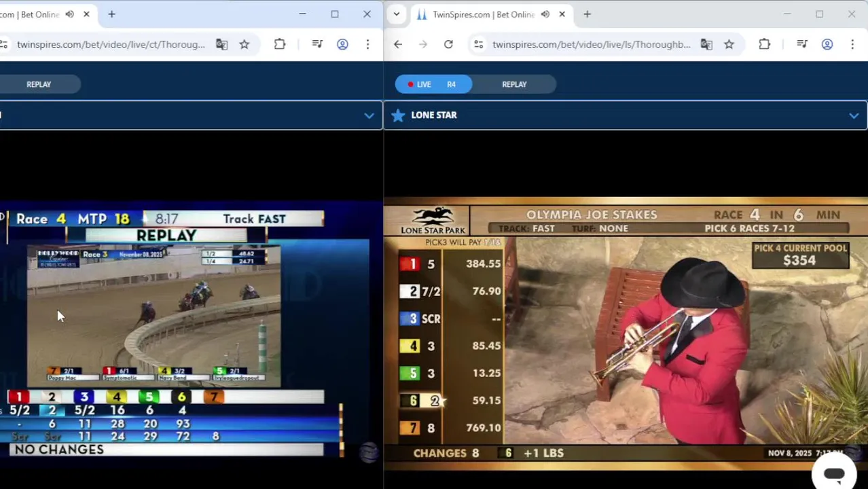Open the chat bubble button at the bottom right
This screenshot has height=489, width=868.
pos(833,474)
